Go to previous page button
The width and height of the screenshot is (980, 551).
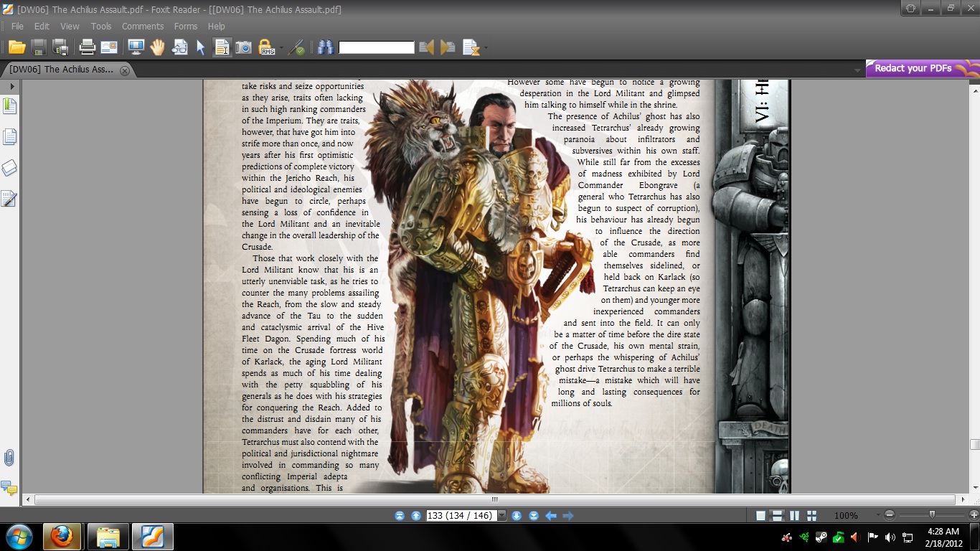pos(416,516)
